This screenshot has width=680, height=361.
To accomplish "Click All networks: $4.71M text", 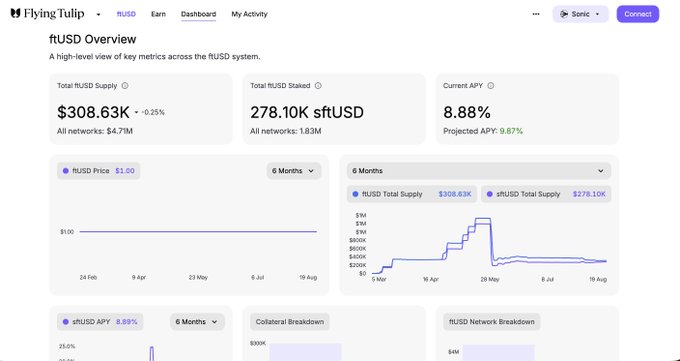I will point(95,131).
